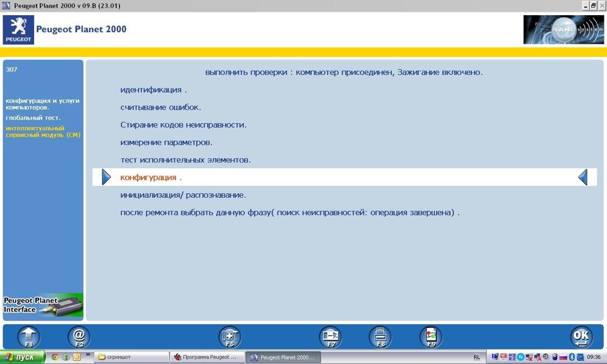This screenshot has width=607, height=364.
Task: Click the F7 toolbar button
Action: pos(330,337)
